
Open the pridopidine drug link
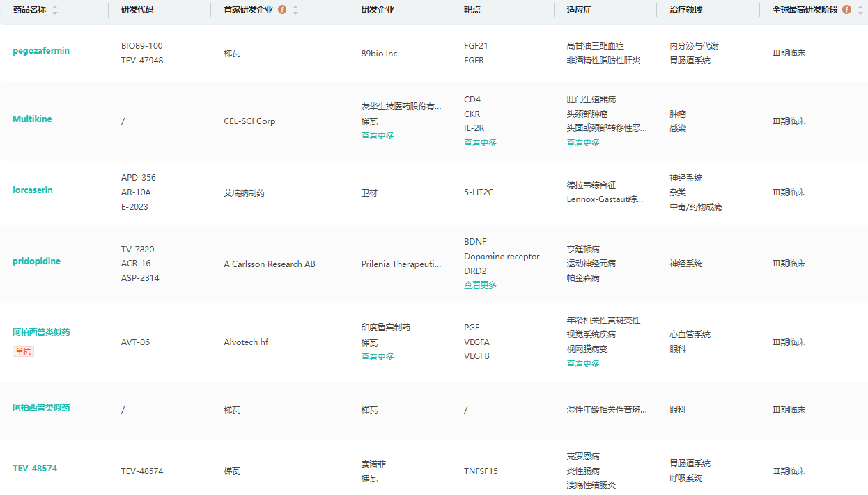click(x=36, y=261)
